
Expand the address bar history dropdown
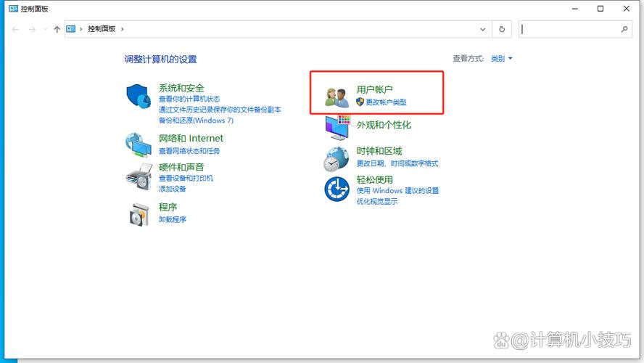(x=483, y=29)
